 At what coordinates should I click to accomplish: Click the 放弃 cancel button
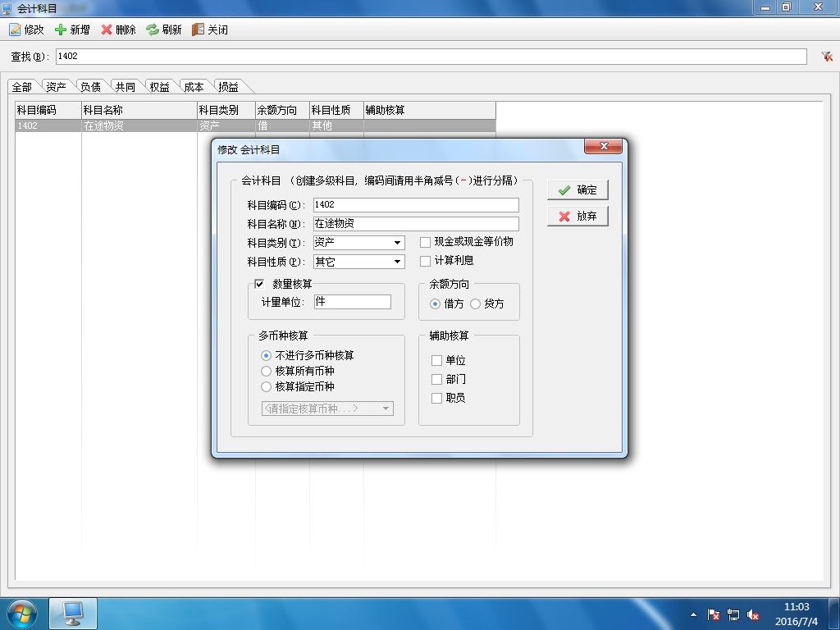577,216
